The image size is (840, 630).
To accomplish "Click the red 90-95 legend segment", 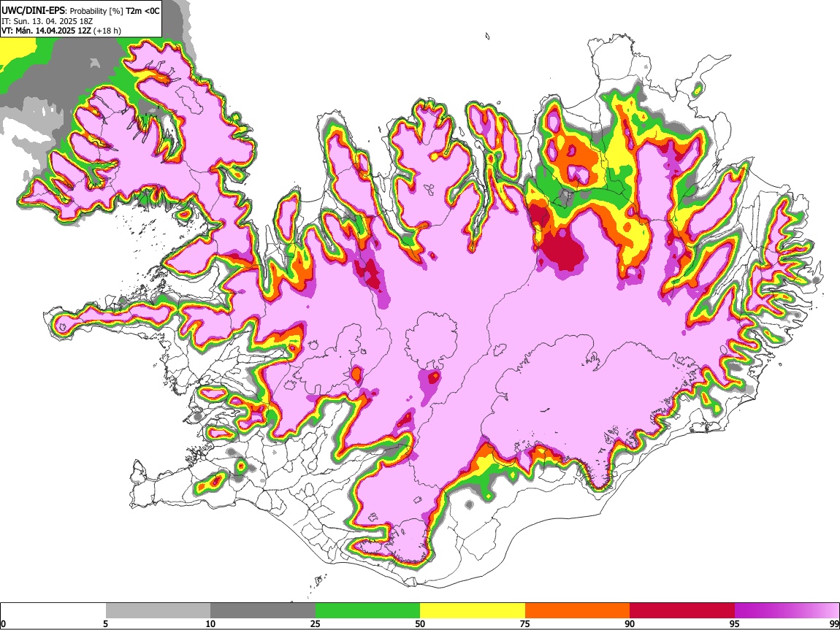I will (x=682, y=611).
